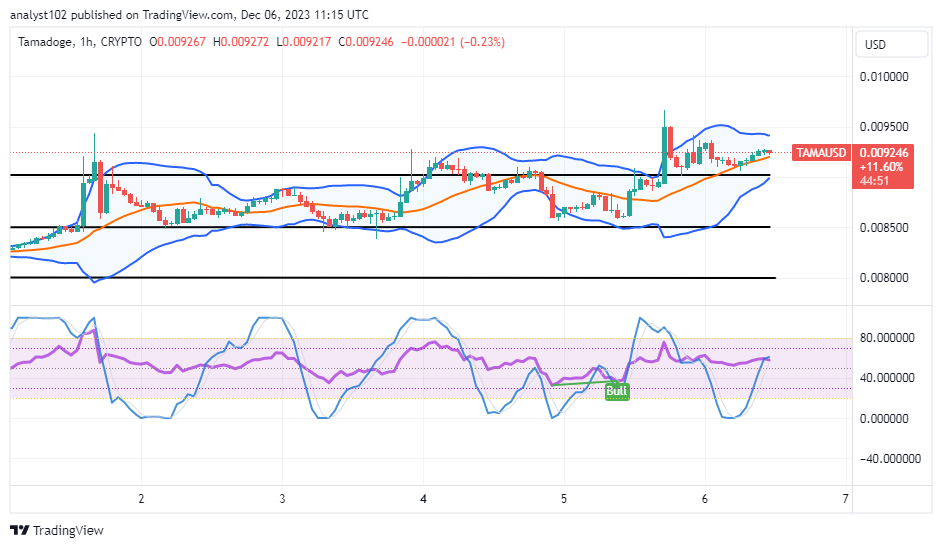Click the TradingView logo
The width and height of the screenshot is (942, 548).
click(x=57, y=530)
